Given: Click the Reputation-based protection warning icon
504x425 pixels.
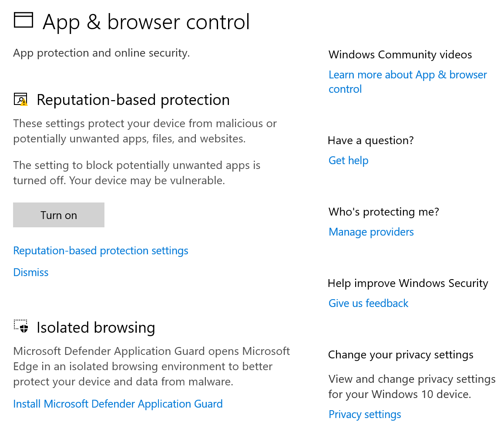Looking at the screenshot, I should [20, 100].
